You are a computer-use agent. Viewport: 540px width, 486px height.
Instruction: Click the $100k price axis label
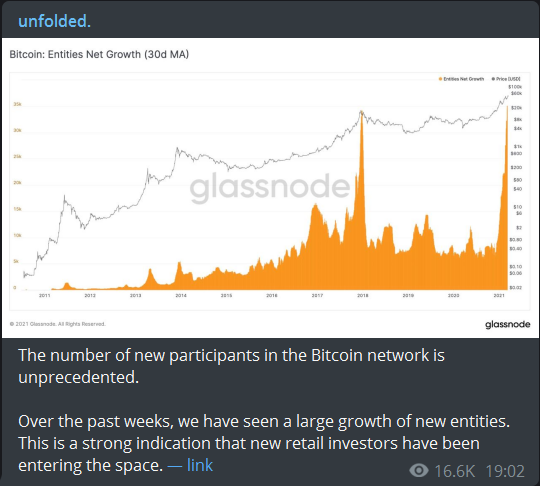[x=515, y=87]
